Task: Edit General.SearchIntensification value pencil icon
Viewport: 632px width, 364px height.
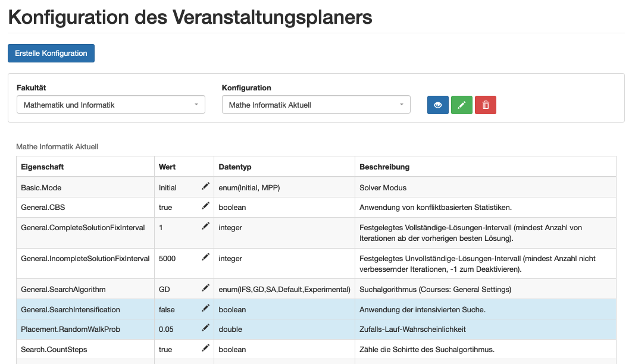Action: click(x=205, y=309)
